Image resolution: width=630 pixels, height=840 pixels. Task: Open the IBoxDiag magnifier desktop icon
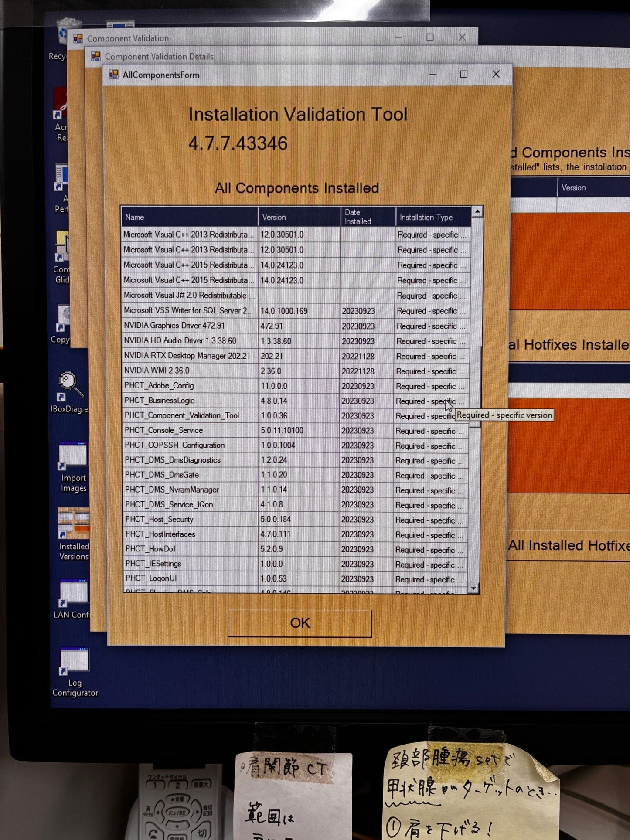pos(70,391)
